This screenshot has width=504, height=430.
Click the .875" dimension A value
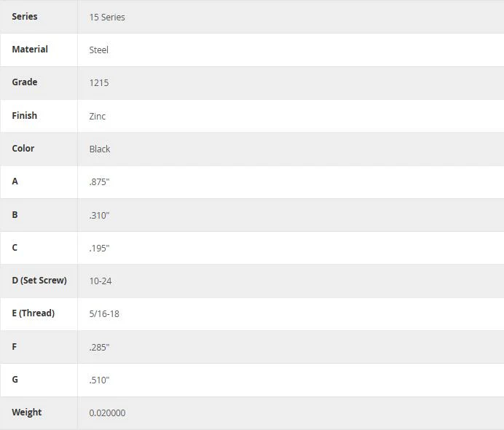click(x=99, y=181)
